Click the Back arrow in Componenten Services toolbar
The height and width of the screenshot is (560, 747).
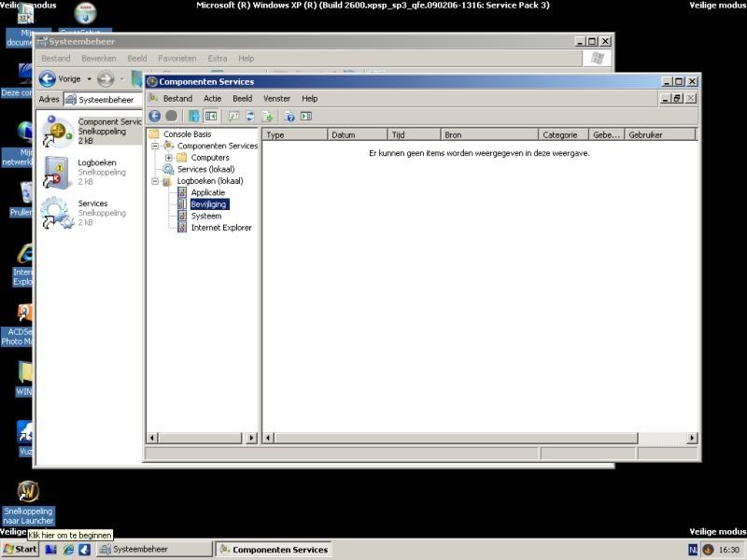click(x=154, y=116)
